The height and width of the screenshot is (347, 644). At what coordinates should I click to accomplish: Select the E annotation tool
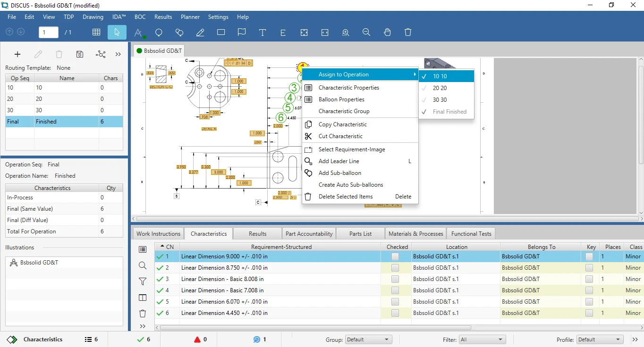[x=283, y=33]
